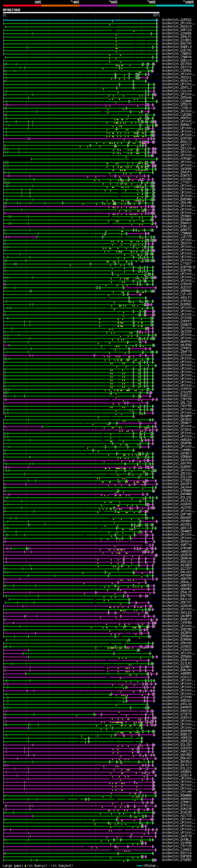This screenshot has height=868, width=197.
Task: Select the UniRef100_B3NTK3 entry
Action: click(177, 176)
